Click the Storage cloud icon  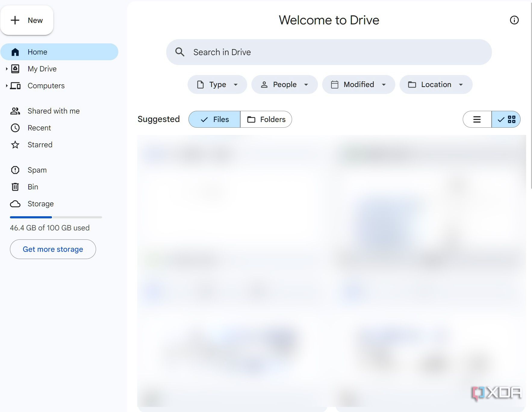15,204
